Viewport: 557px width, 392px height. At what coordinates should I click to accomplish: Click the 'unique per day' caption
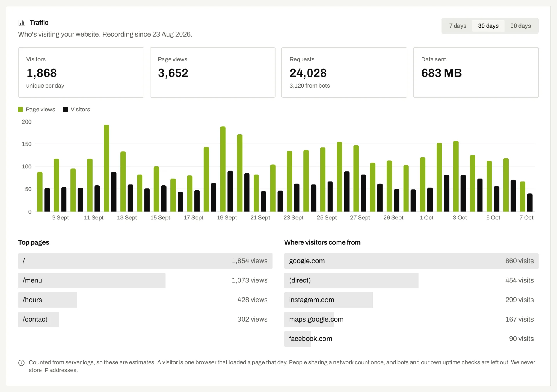[45, 86]
